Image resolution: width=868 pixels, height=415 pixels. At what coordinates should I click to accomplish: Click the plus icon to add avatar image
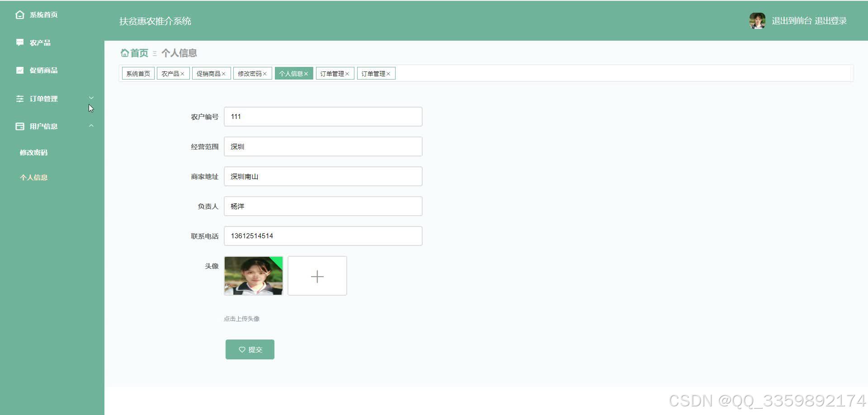317,276
